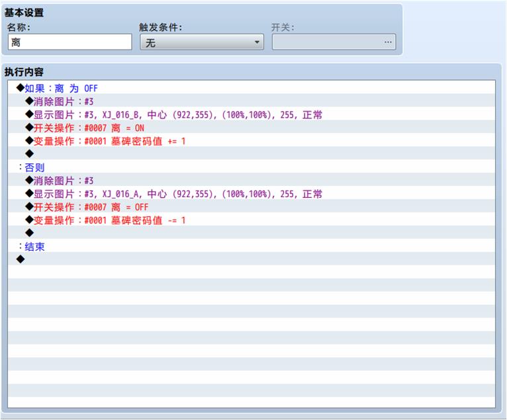Open the 触发条件 dropdown showing 无

(202, 42)
